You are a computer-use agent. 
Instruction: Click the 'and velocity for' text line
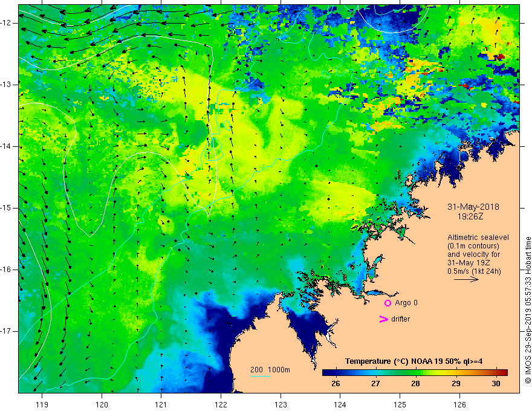(473, 254)
